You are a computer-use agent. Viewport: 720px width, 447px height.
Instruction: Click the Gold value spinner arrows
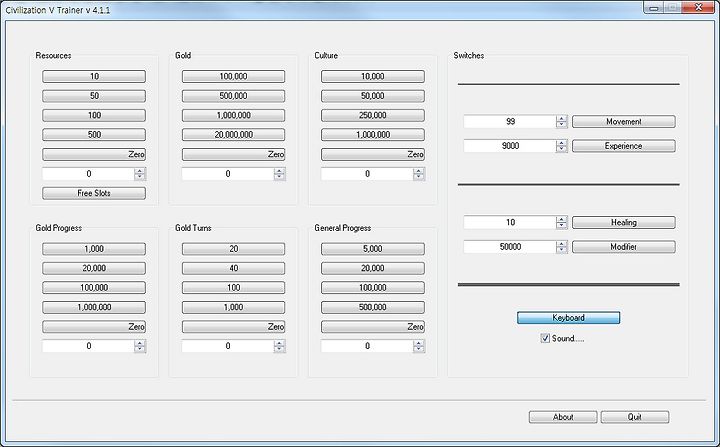click(x=279, y=174)
